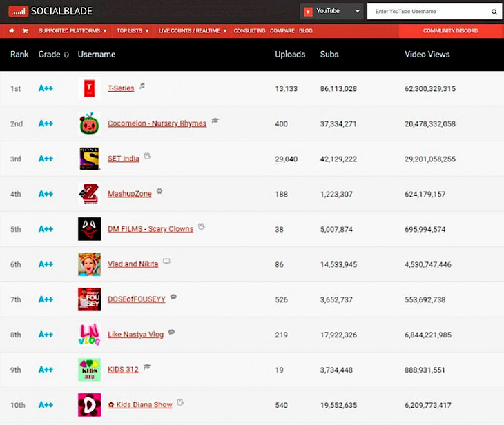The image size is (504, 425).
Task: Open the SET India channel link
Action: click(124, 159)
